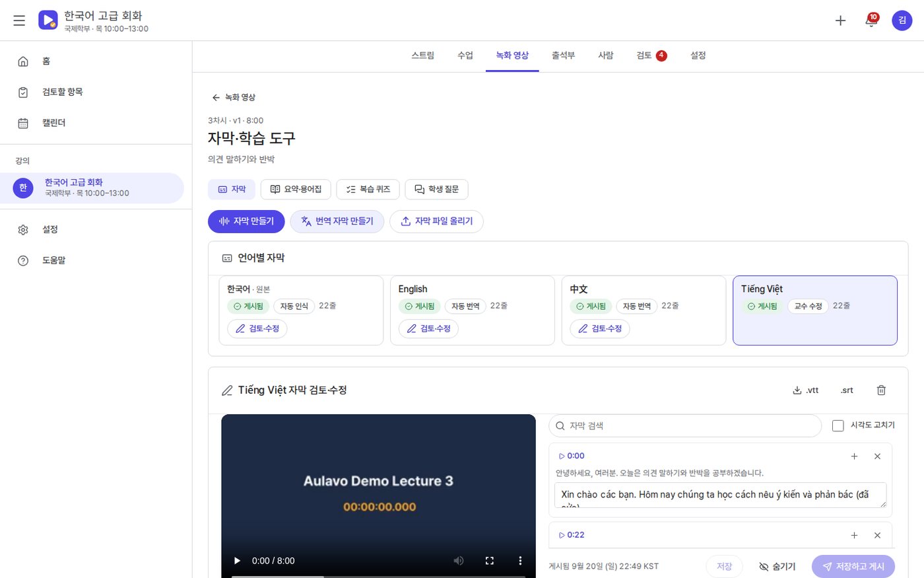Enable the 시각도 고치기 checkbox

[838, 426]
